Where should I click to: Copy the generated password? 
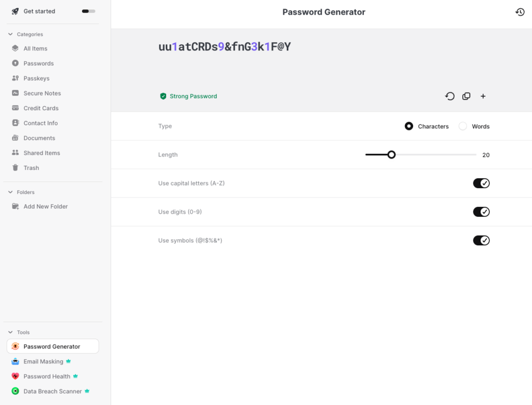pos(466,96)
